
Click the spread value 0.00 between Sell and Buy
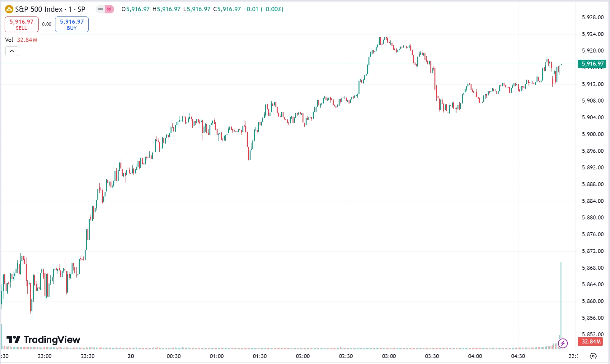point(47,24)
